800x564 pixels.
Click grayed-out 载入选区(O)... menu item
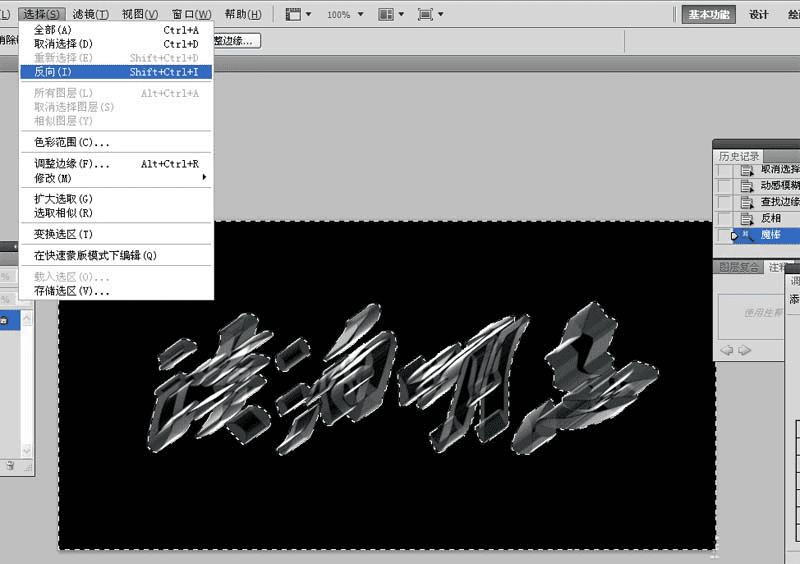(116, 277)
